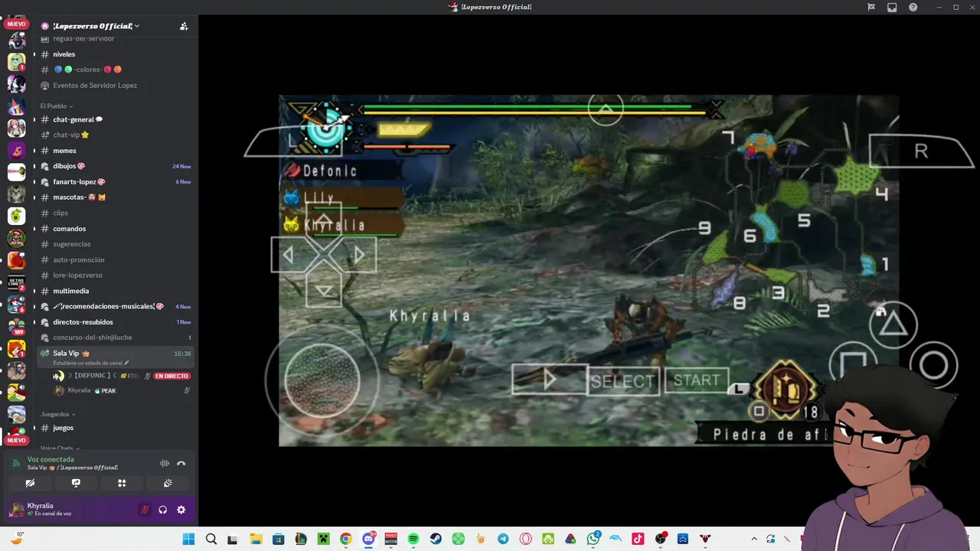Unmute microphone next to Khyralia

coord(145,510)
